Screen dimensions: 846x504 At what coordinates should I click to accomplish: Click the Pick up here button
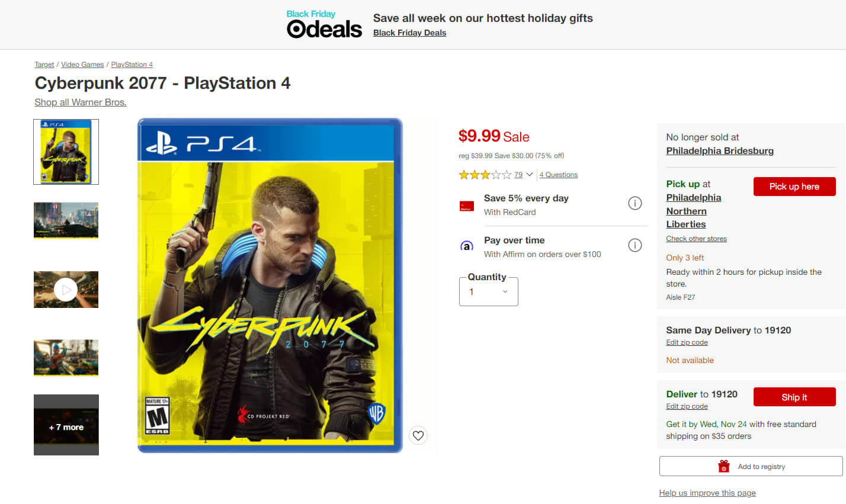(794, 187)
